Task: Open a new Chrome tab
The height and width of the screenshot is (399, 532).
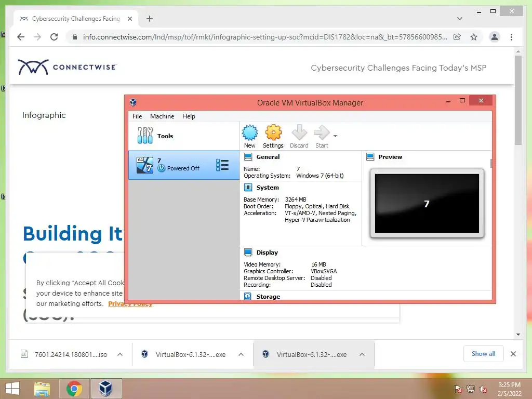Action: coord(150,19)
